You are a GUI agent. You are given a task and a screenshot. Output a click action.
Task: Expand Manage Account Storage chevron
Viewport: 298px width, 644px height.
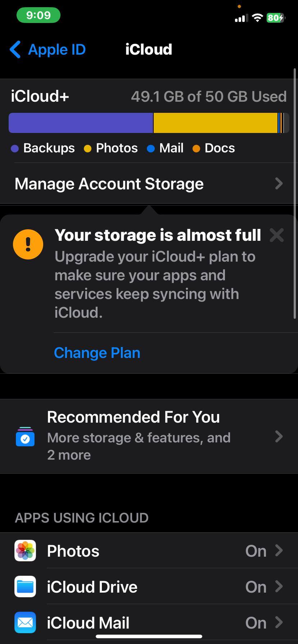(x=279, y=184)
